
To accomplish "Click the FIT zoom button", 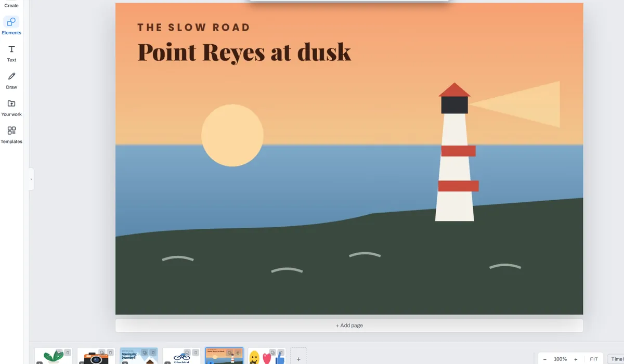I will [x=594, y=359].
